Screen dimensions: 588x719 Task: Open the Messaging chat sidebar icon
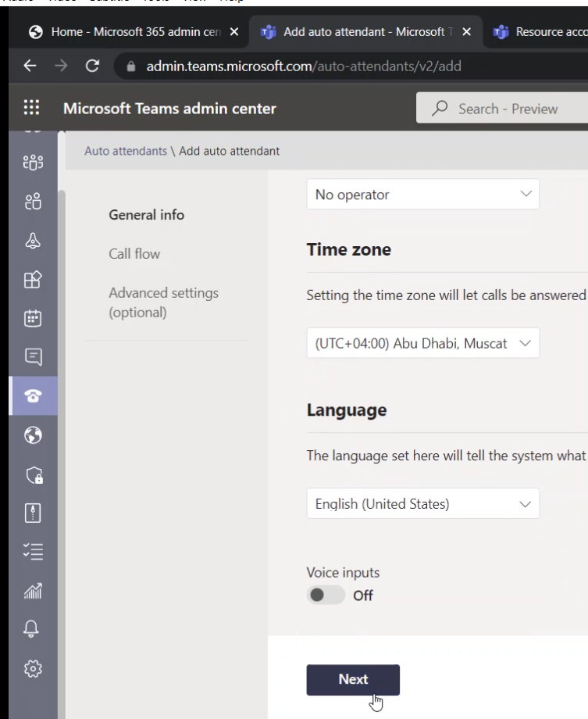[x=33, y=357]
